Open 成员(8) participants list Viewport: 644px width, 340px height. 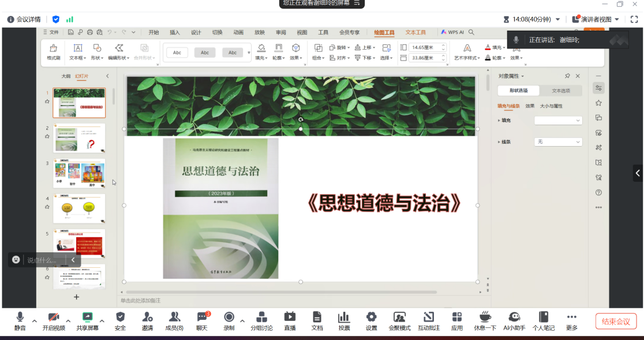(174, 320)
